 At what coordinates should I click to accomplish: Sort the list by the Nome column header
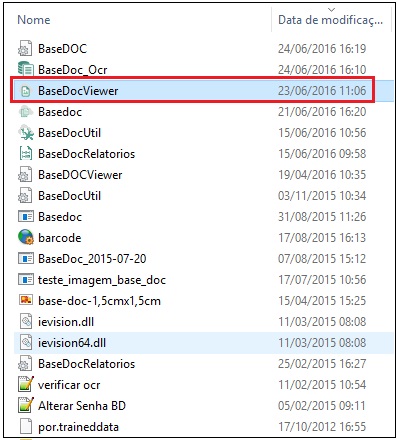click(34, 20)
